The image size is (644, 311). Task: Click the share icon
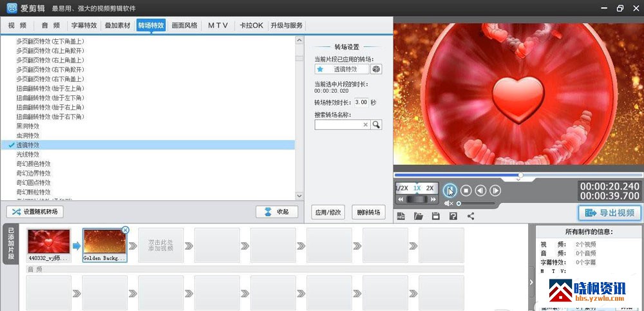(471, 216)
